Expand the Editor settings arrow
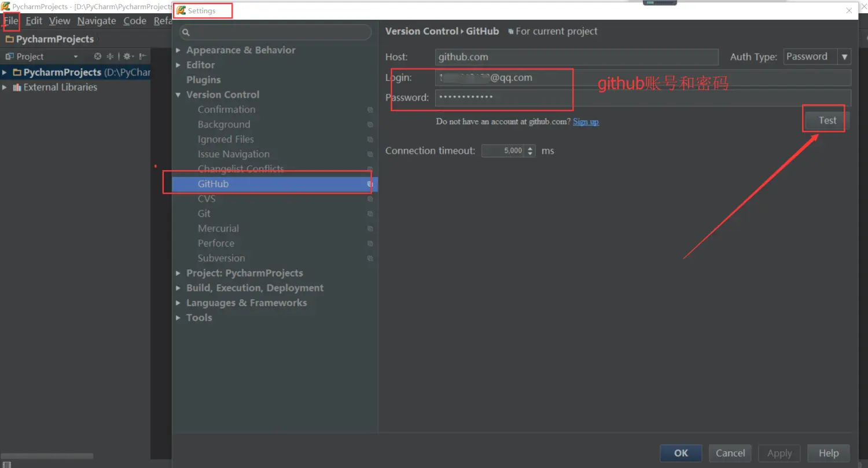The width and height of the screenshot is (868, 468). pos(178,65)
